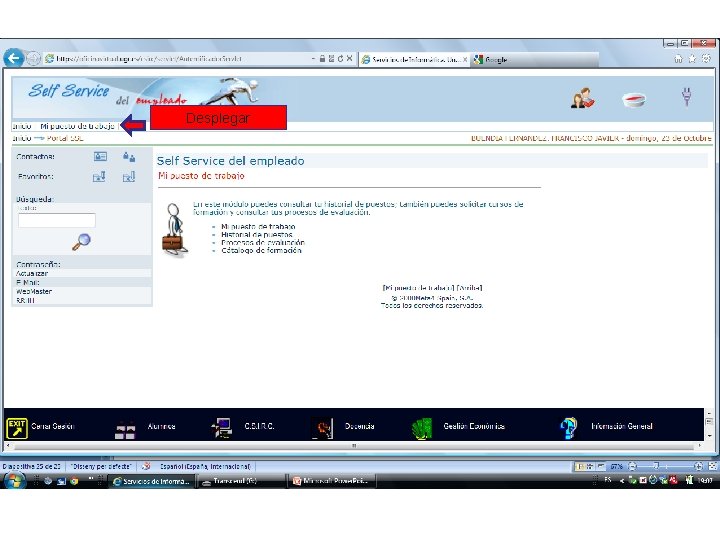The height and width of the screenshot is (540, 720).
Task: Click the compatibility view icon in address bar
Action: pos(331,59)
